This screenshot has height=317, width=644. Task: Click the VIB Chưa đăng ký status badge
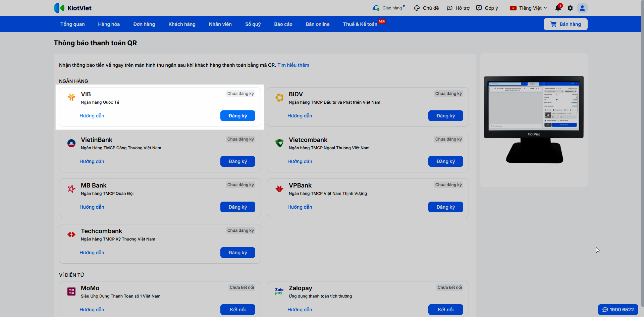240,94
